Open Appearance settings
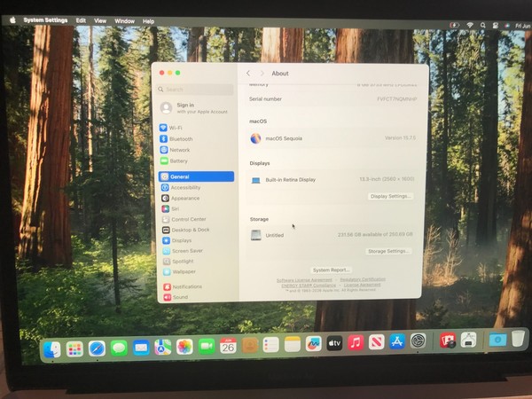Image resolution: width=532 pixels, height=399 pixels. coord(181,198)
